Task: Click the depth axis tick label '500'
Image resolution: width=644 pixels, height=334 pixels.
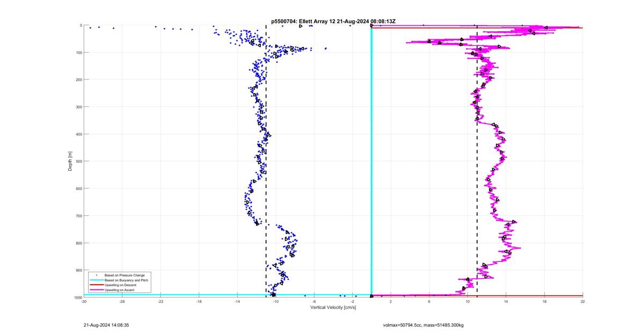Action: pyautogui.click(x=78, y=161)
